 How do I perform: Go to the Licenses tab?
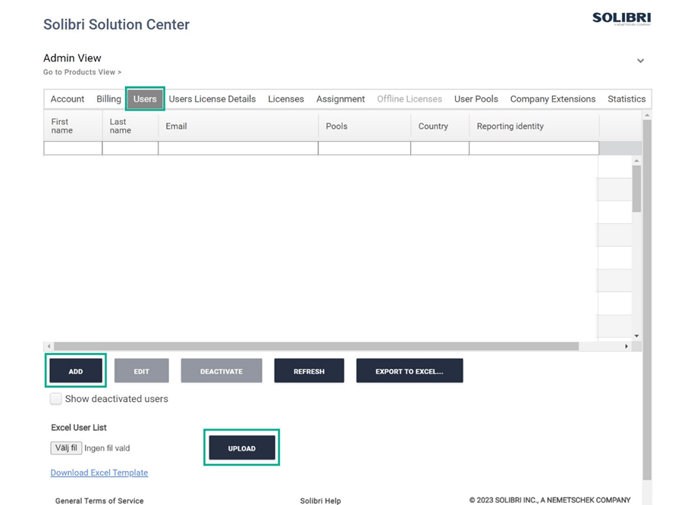(285, 99)
